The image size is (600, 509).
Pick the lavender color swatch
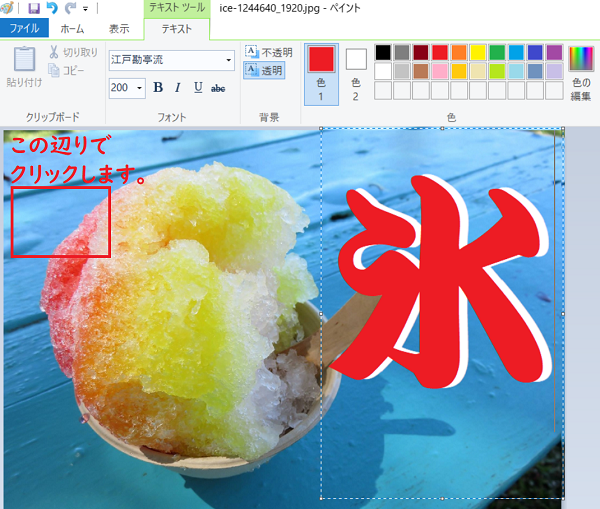[x=554, y=71]
